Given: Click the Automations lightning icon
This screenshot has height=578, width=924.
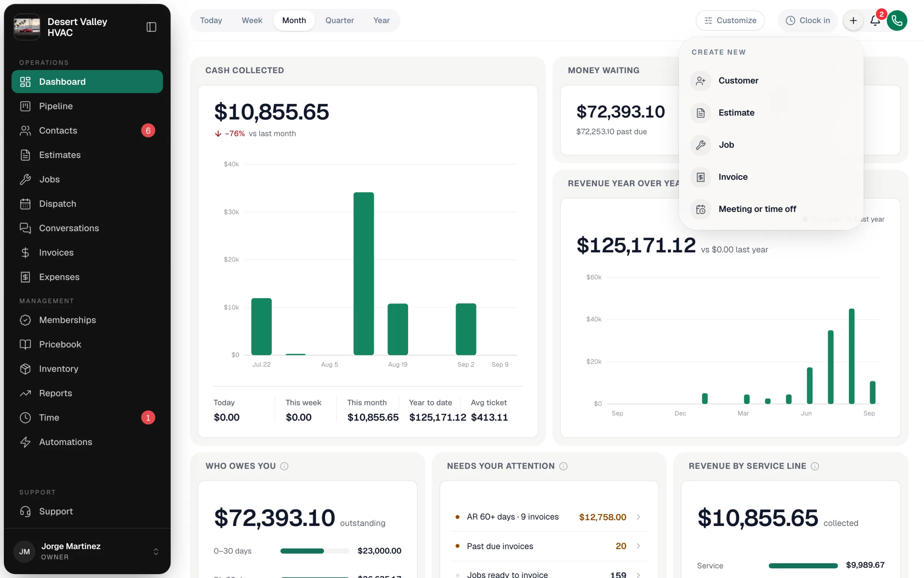Looking at the screenshot, I should click(25, 442).
